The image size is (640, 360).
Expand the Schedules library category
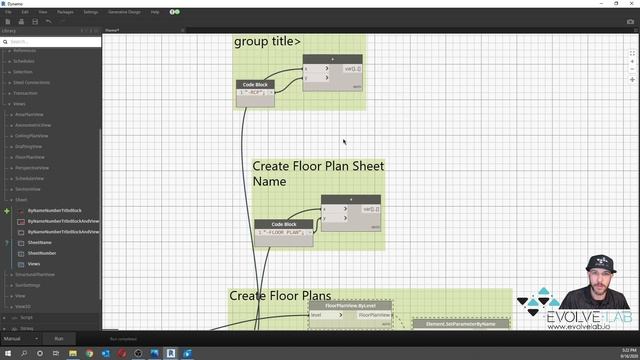(x=24, y=61)
